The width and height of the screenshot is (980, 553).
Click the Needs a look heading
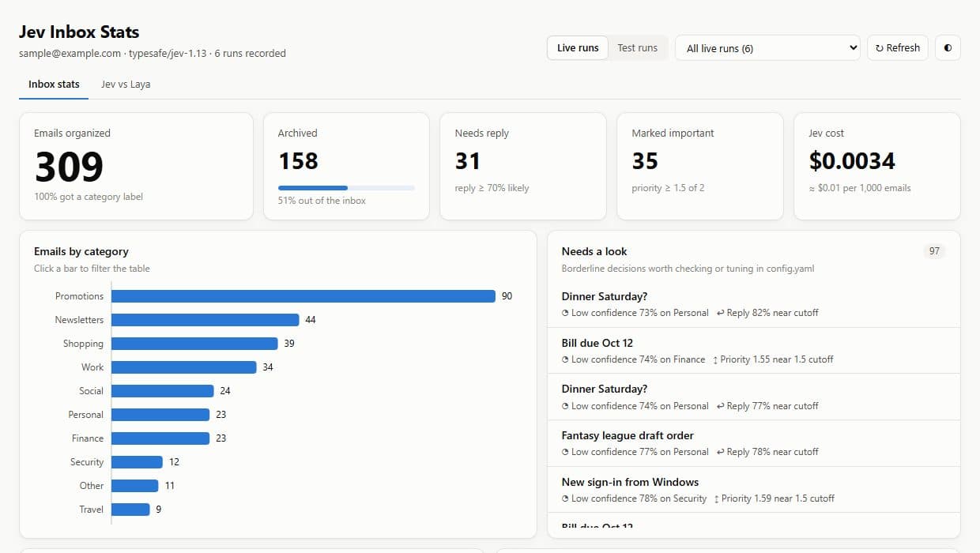(594, 251)
